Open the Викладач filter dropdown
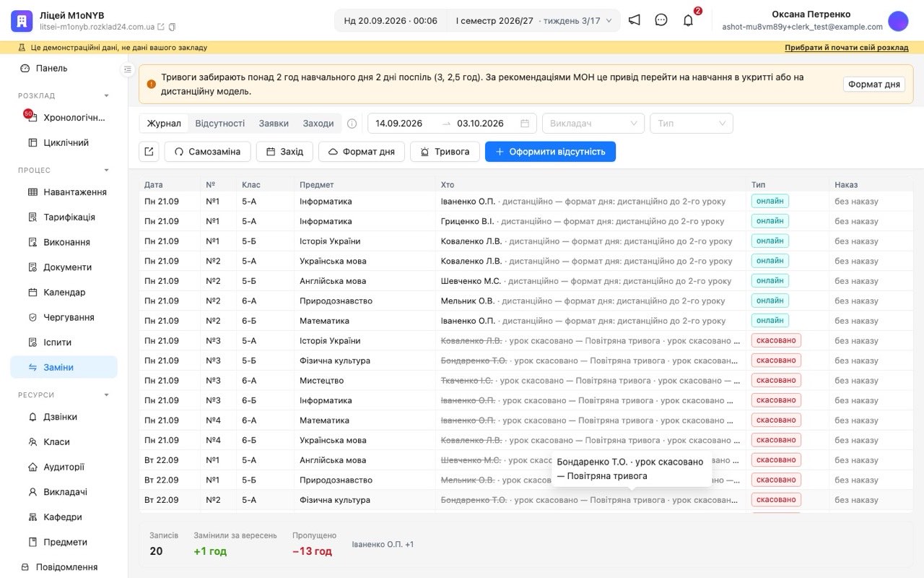Image resolution: width=924 pixels, height=578 pixels. click(593, 124)
